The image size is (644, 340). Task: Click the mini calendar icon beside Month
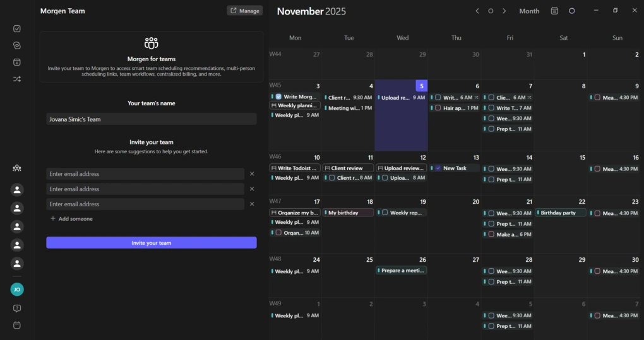point(554,11)
